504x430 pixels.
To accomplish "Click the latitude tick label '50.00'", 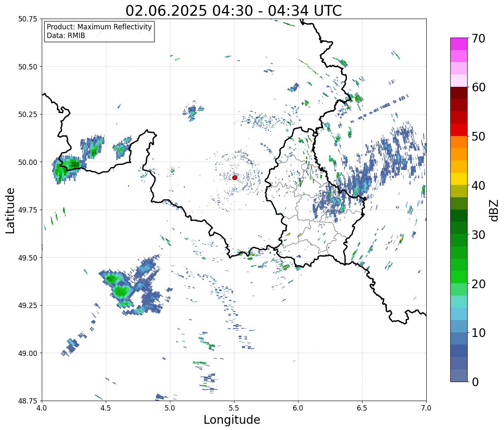I will [28, 162].
